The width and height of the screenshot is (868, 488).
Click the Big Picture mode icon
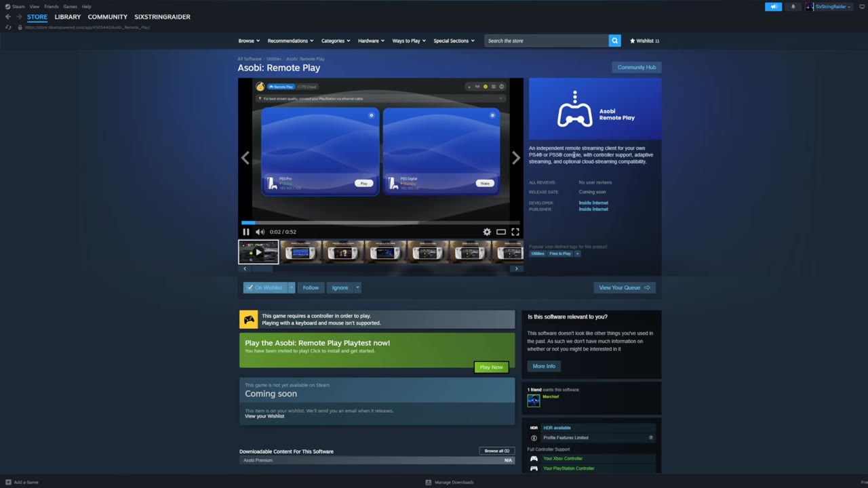[863, 7]
